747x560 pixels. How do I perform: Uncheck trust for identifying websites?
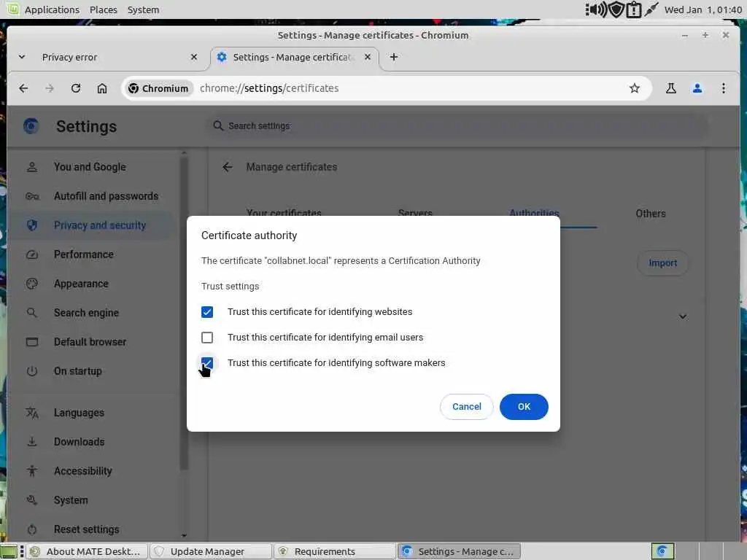tap(206, 312)
